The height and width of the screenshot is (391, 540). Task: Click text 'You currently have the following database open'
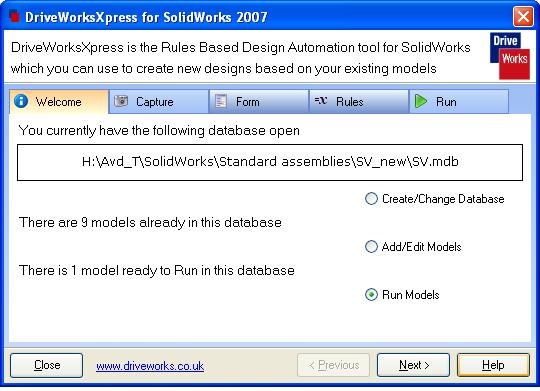(159, 131)
